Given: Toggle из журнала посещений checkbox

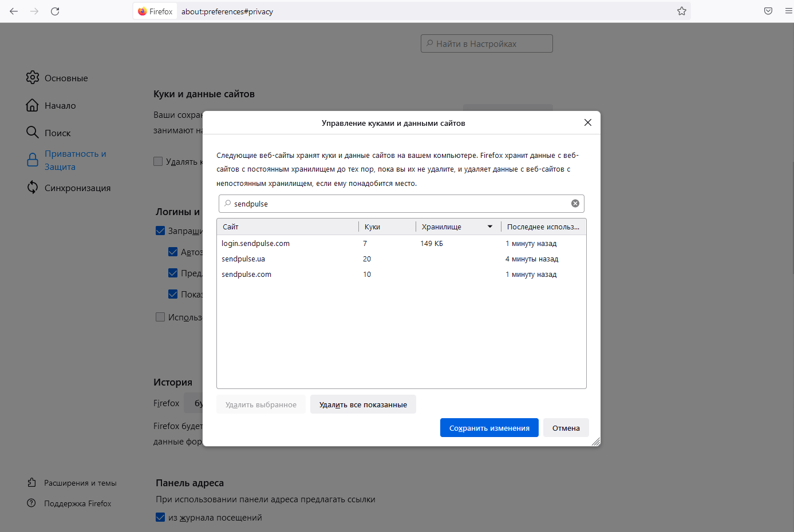Looking at the screenshot, I should [x=160, y=517].
